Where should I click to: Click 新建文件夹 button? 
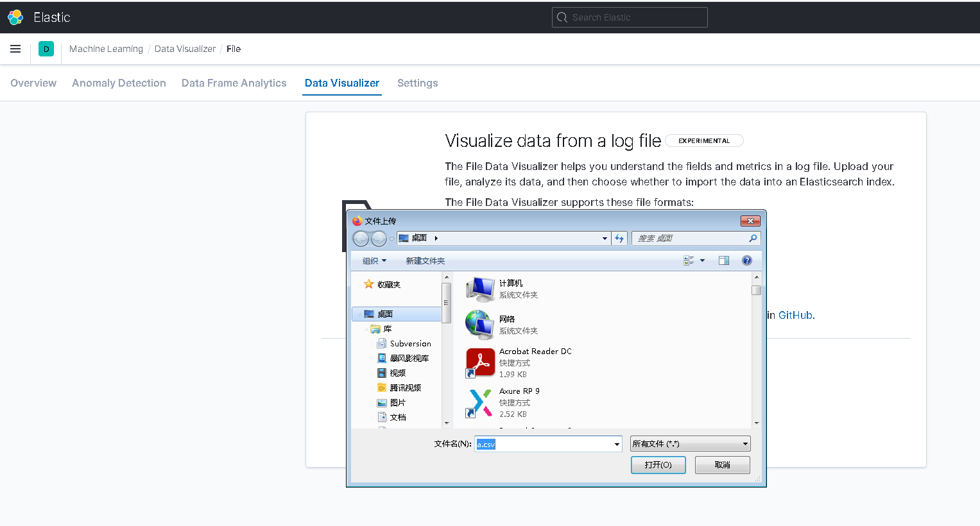pyautogui.click(x=426, y=260)
